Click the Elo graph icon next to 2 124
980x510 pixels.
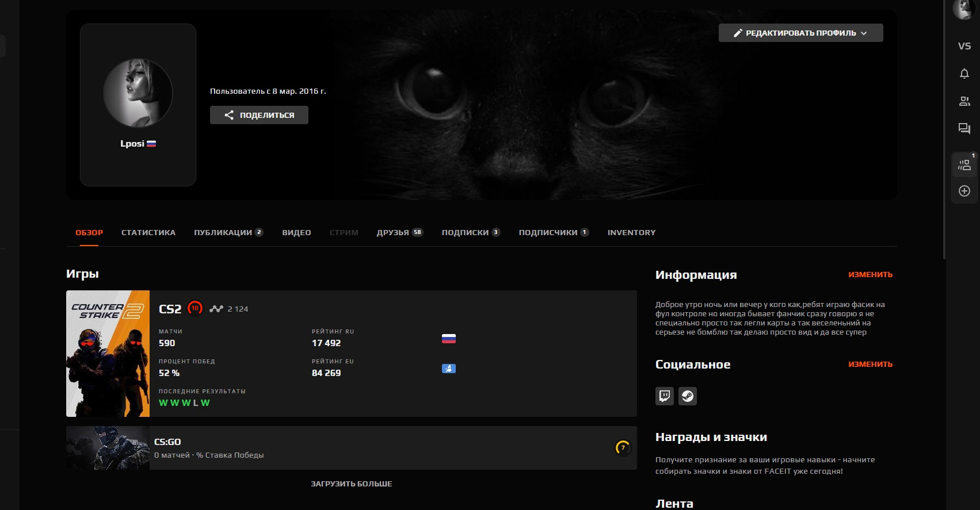pyautogui.click(x=216, y=309)
